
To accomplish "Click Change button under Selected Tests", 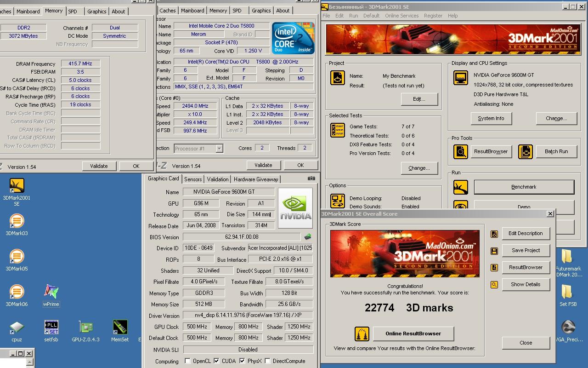I will [x=419, y=168].
